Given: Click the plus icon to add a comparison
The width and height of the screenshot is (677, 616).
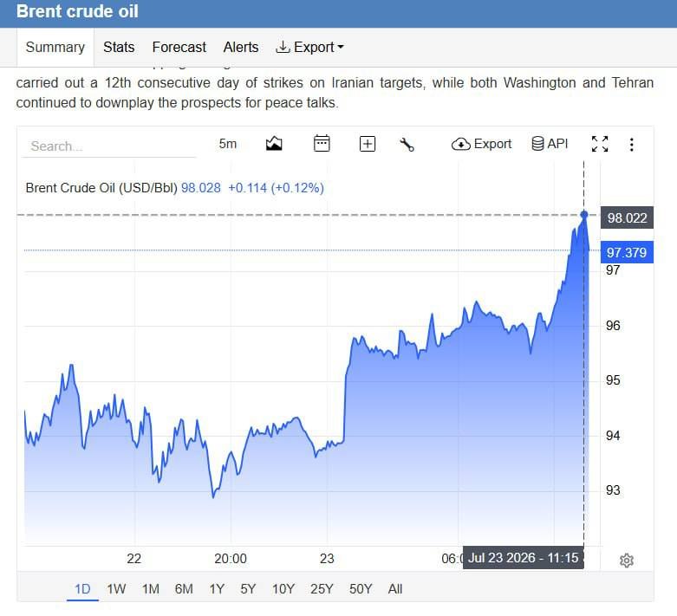Looking at the screenshot, I should 368,144.
